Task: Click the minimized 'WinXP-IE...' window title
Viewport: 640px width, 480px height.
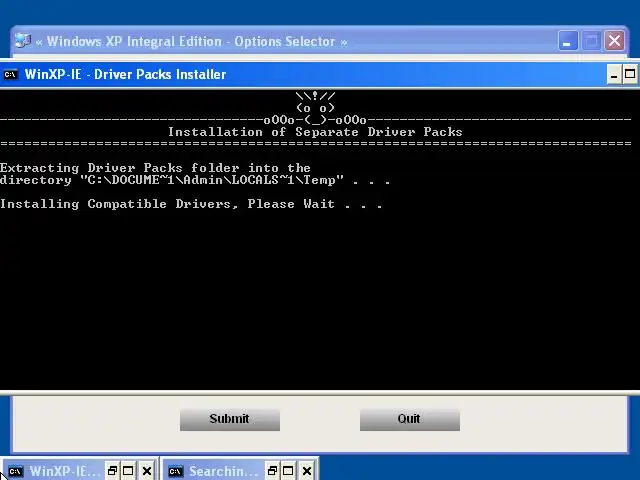Action: coord(65,471)
